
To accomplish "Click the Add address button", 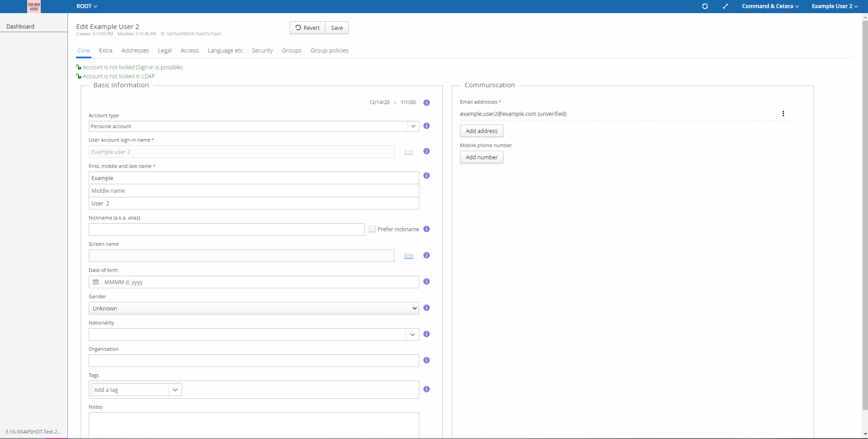I will 481,131.
